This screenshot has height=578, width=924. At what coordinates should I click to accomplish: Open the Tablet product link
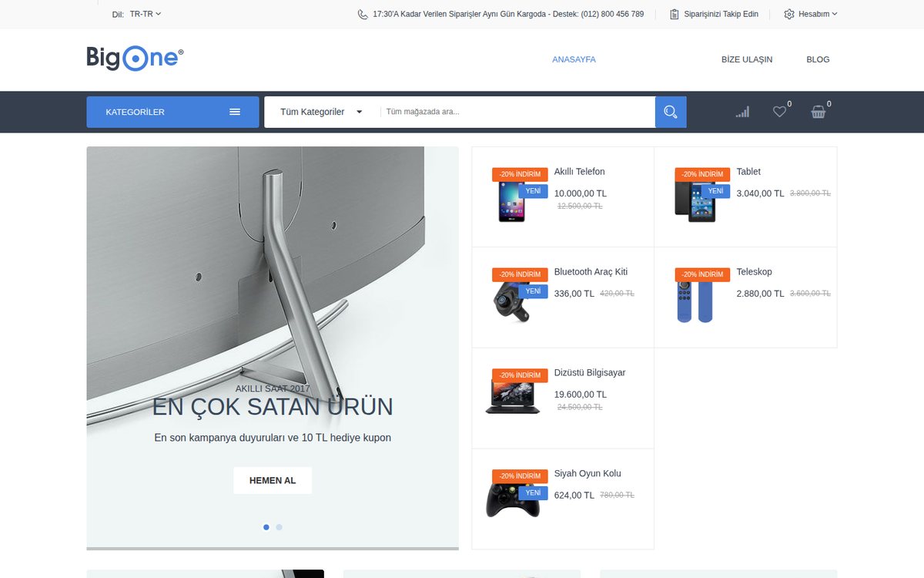(748, 172)
